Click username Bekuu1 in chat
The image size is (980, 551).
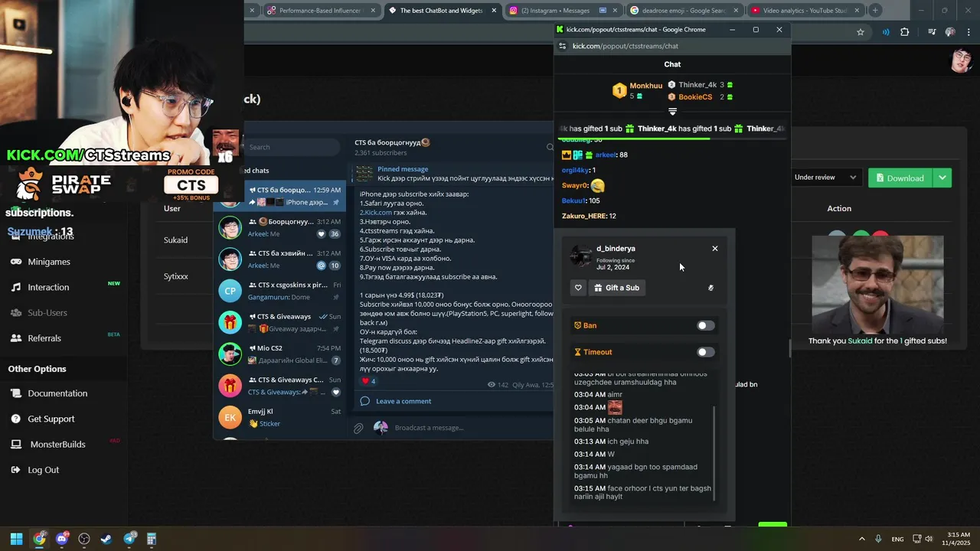pos(573,201)
